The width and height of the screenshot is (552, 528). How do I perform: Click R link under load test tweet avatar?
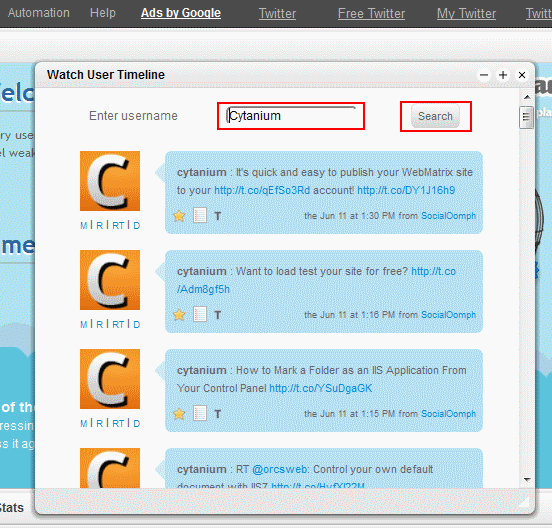[100, 324]
